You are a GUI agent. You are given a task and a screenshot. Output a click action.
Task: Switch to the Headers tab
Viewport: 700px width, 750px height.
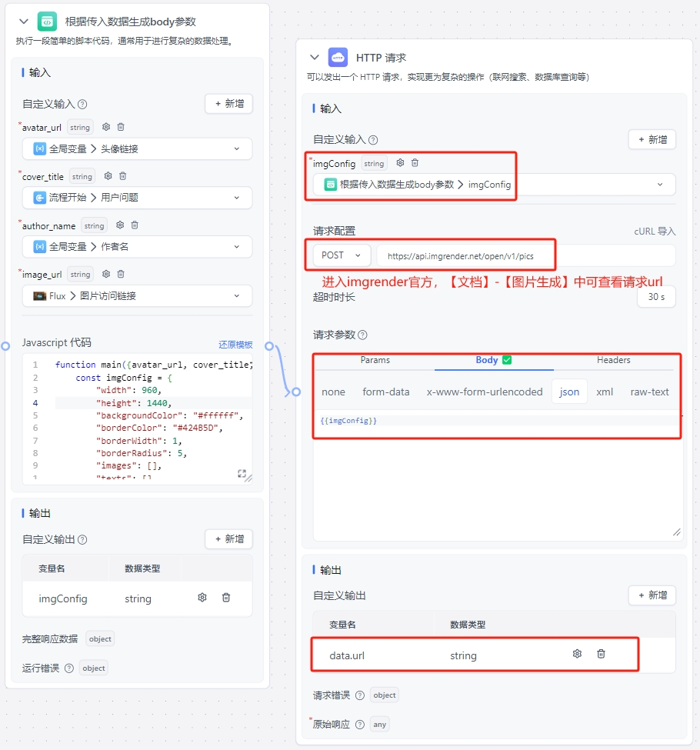[613, 360]
